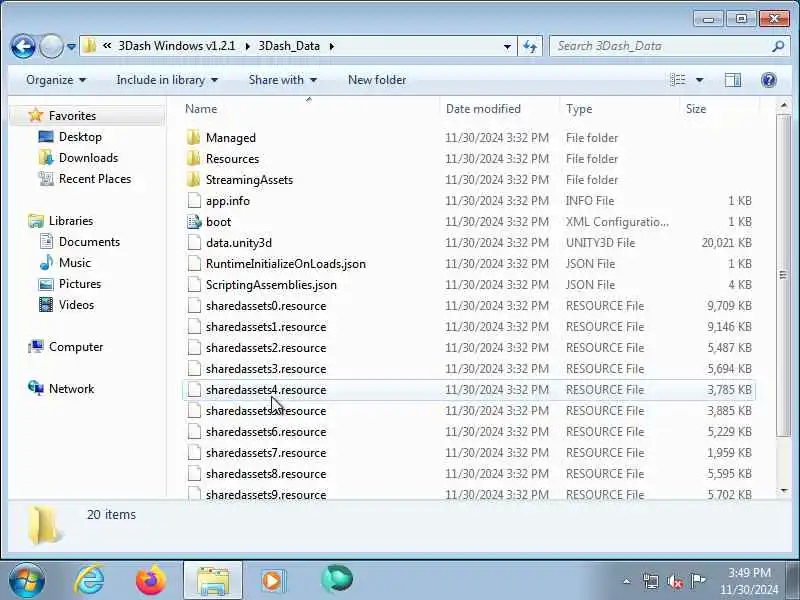This screenshot has height=600, width=800.
Task: Click the scrollbar up arrow
Action: click(783, 106)
